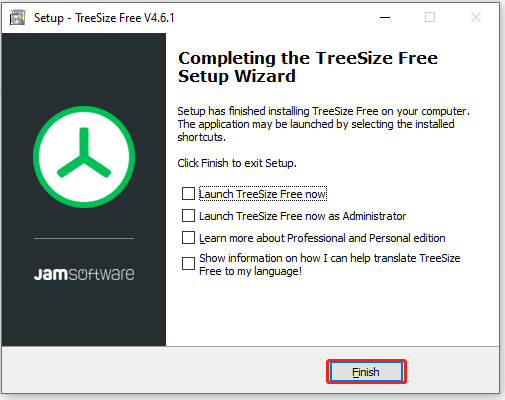Click the setup installer icon in title bar

(x=17, y=17)
